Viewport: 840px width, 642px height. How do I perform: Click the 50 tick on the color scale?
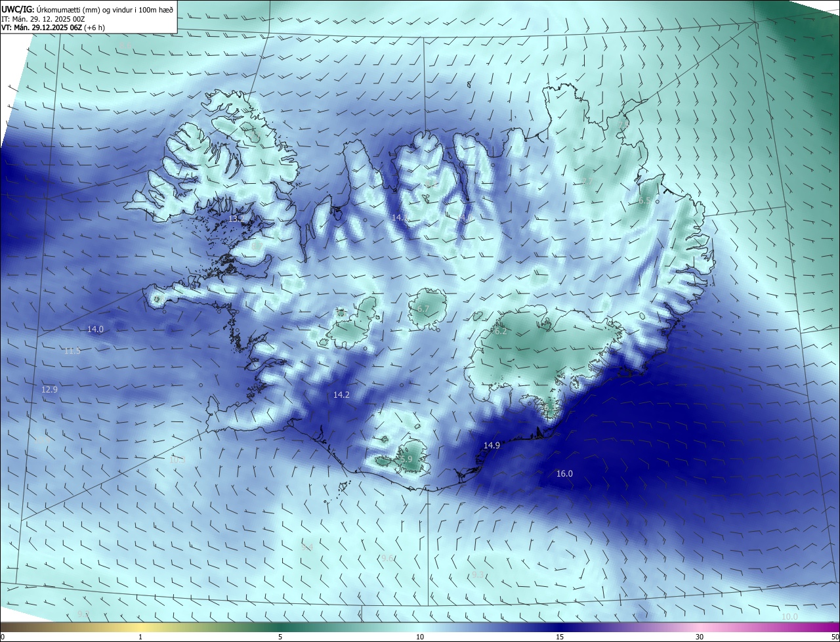[835, 637]
